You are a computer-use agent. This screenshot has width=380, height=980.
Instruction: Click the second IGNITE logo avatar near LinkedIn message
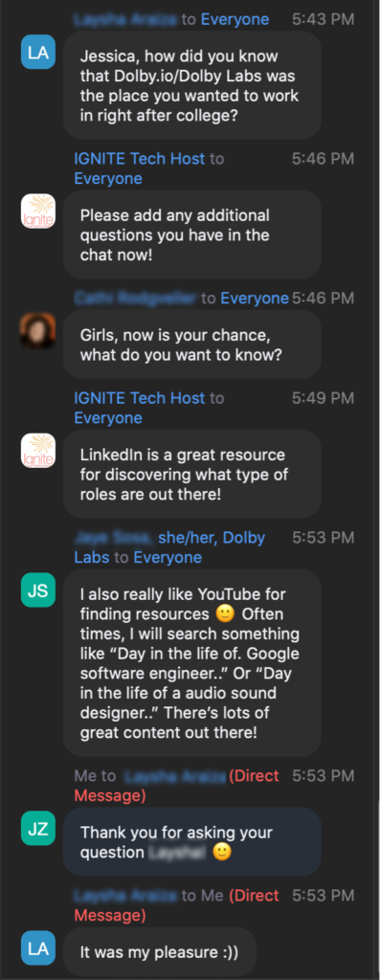(x=38, y=450)
